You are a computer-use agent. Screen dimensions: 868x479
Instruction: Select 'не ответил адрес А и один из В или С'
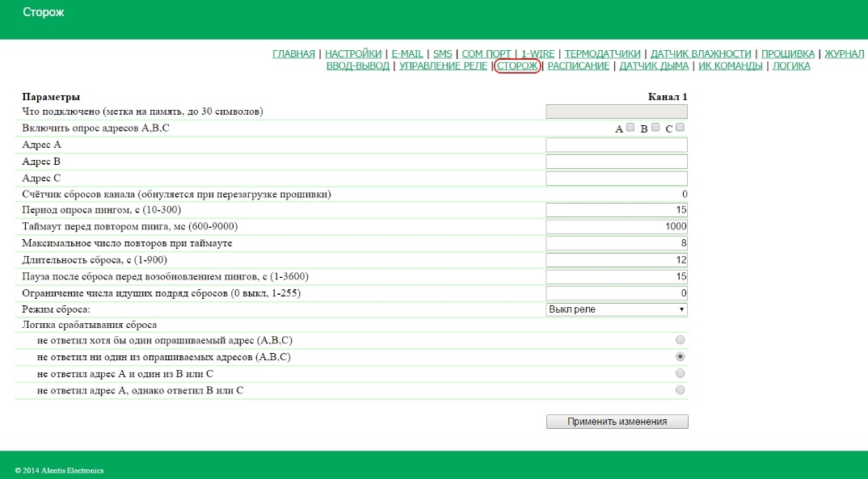[680, 373]
